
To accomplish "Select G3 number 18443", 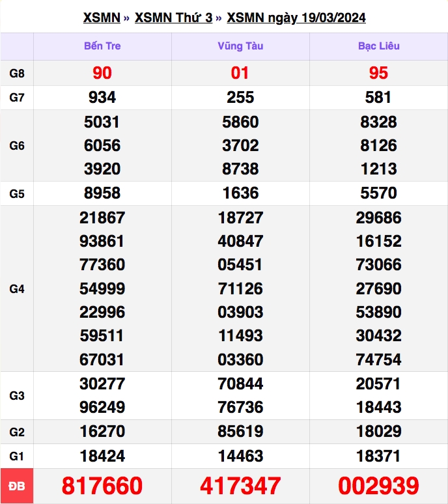I will pos(379,407).
